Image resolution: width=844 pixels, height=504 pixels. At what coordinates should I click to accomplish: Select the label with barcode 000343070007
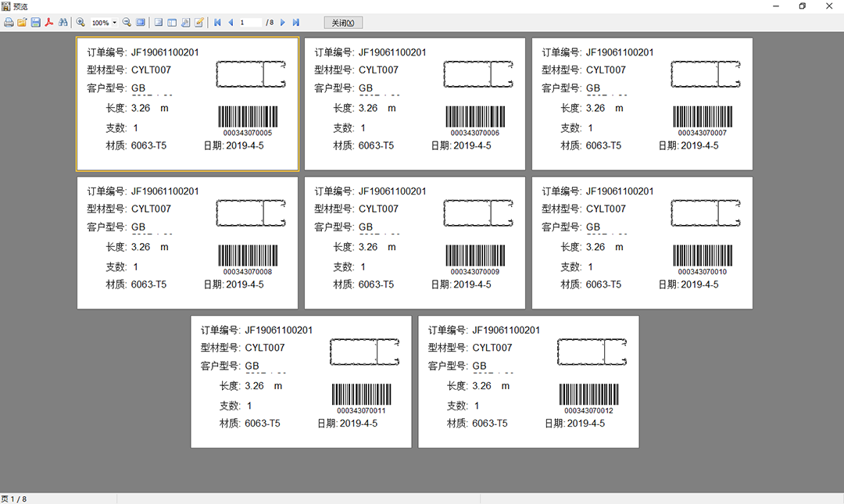click(642, 104)
